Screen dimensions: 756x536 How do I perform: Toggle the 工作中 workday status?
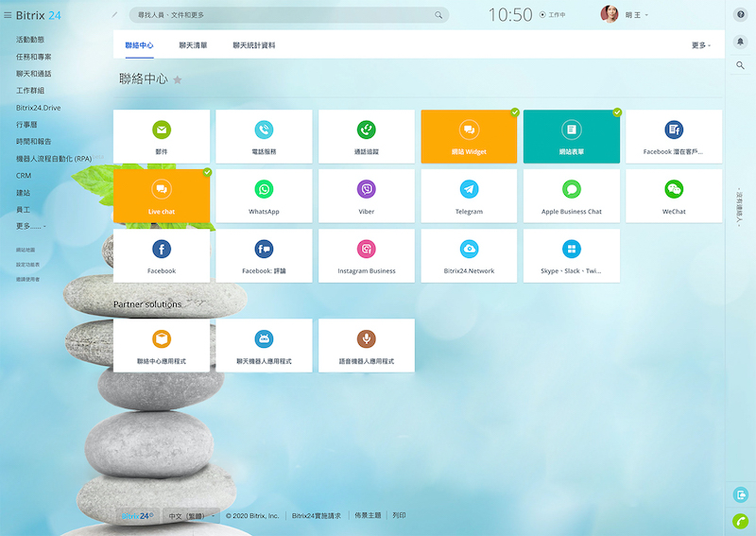coord(552,15)
